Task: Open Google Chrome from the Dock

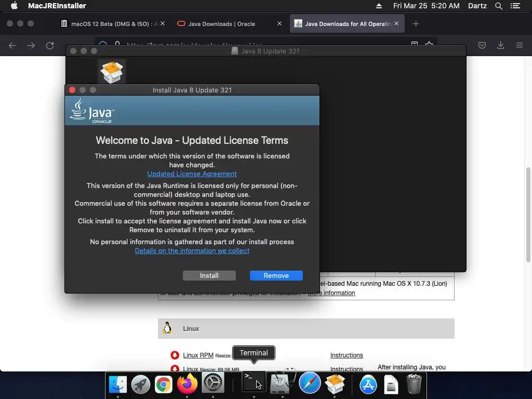Action: [x=163, y=384]
